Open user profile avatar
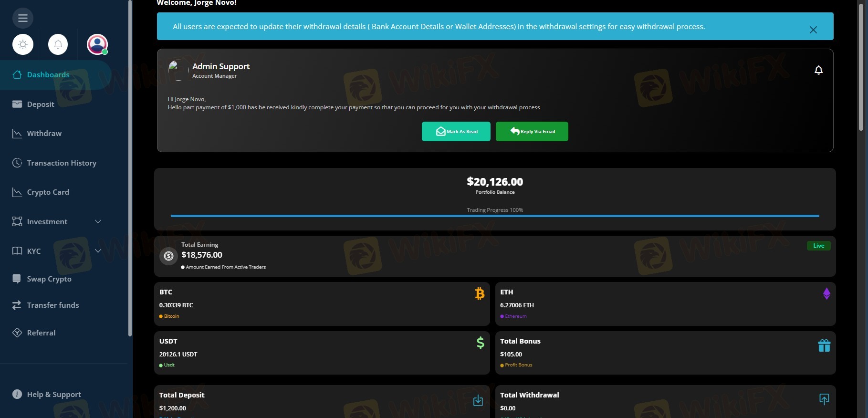 point(97,44)
